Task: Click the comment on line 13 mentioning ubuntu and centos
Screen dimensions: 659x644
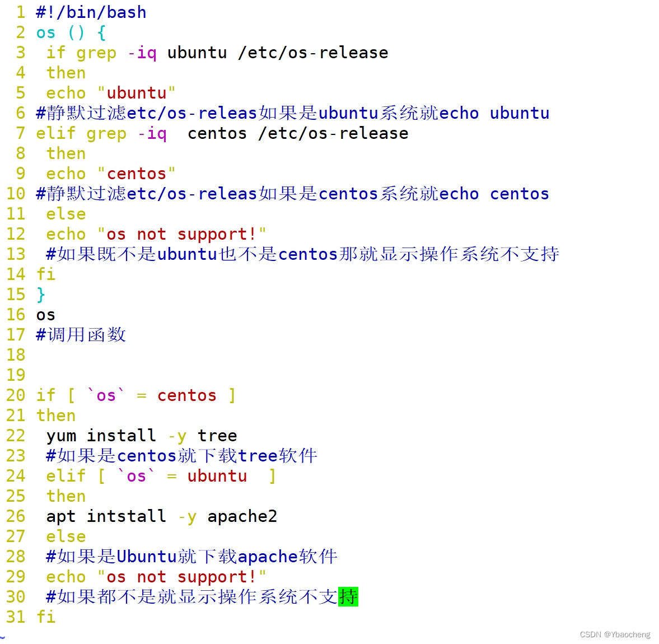Action: tap(302, 255)
